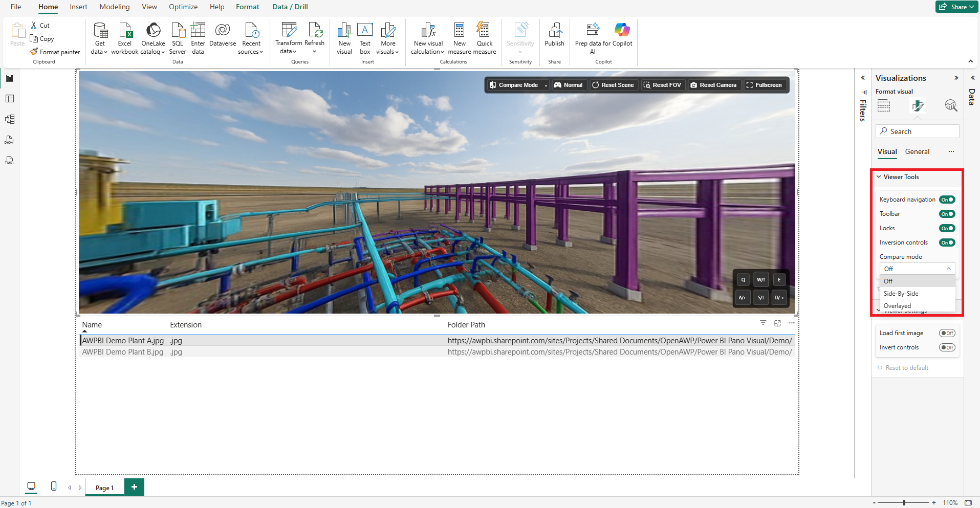Insert a New visual

click(x=344, y=38)
